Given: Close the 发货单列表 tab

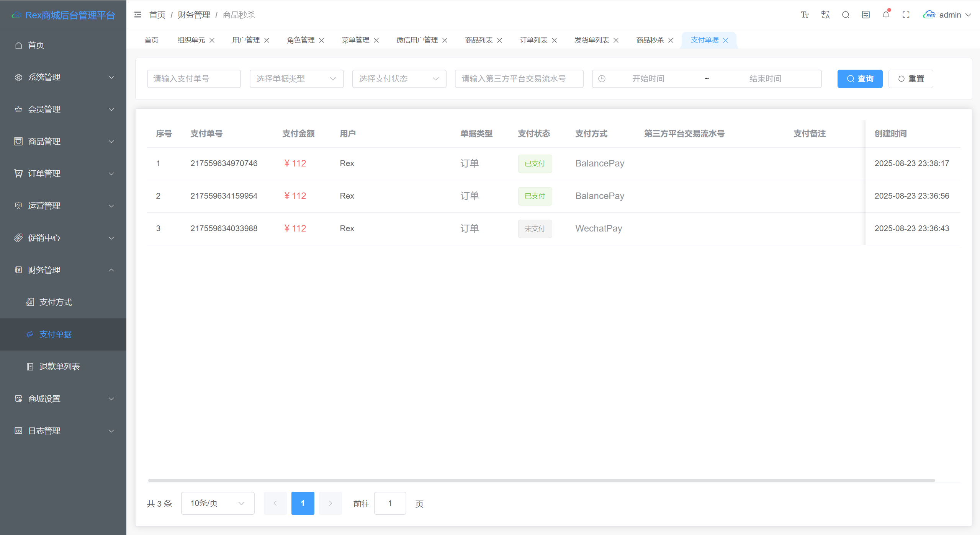Looking at the screenshot, I should [616, 40].
